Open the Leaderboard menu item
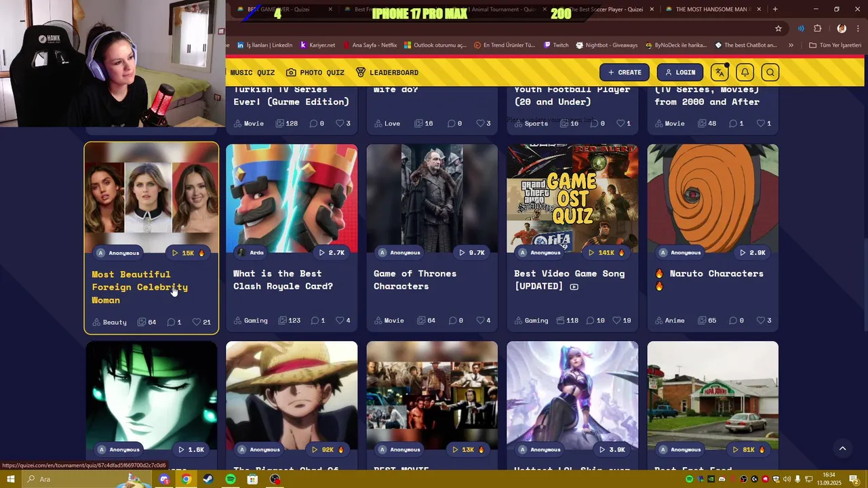The image size is (868, 488). pos(387,73)
